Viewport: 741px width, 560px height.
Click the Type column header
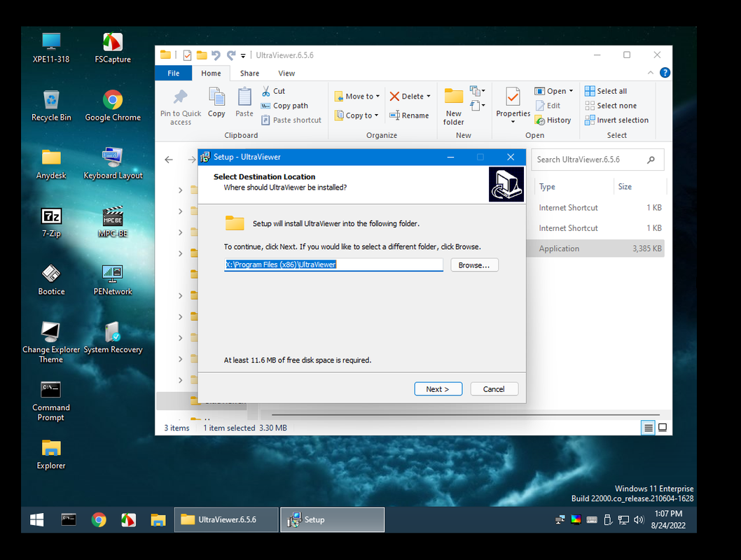pyautogui.click(x=574, y=186)
